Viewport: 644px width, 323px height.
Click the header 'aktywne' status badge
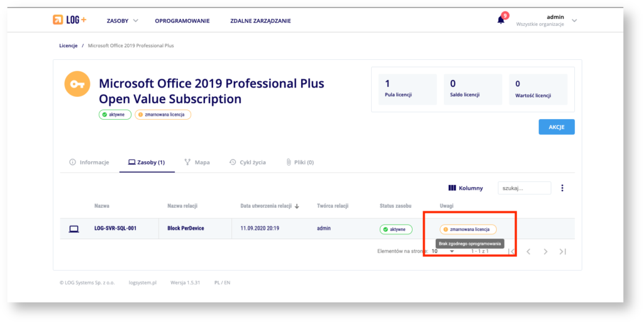115,115
